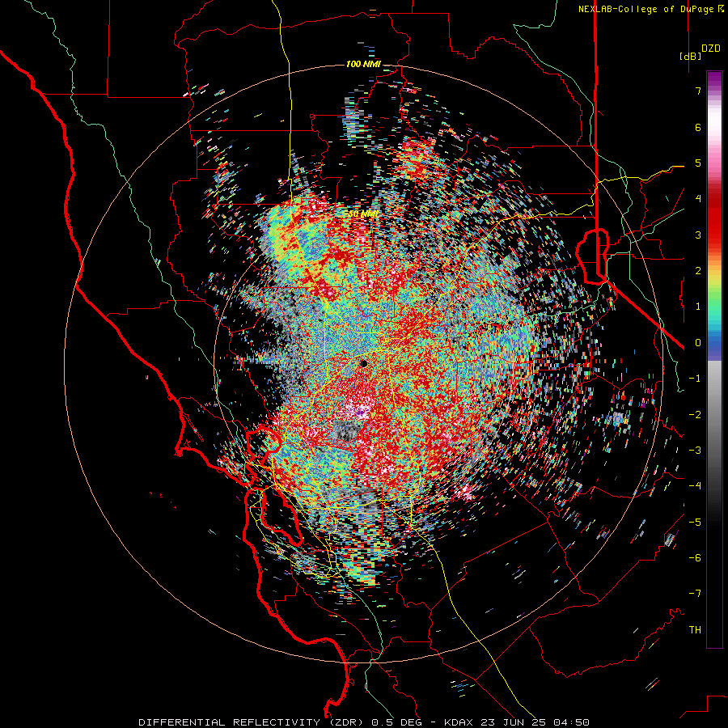
Task: Click the -4 dB legend value
Action: 695,485
